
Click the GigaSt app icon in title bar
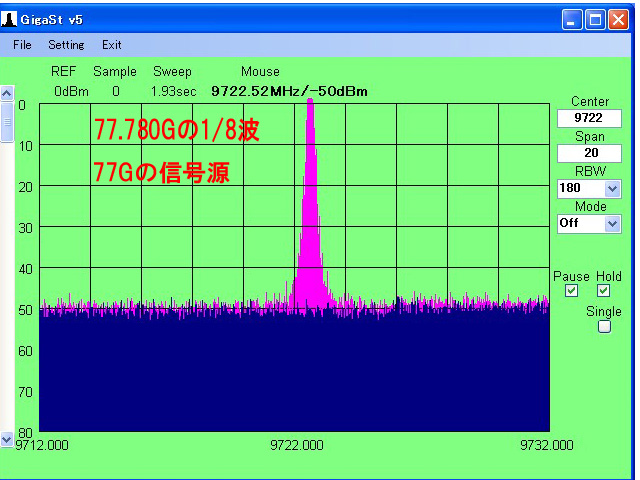point(9,19)
